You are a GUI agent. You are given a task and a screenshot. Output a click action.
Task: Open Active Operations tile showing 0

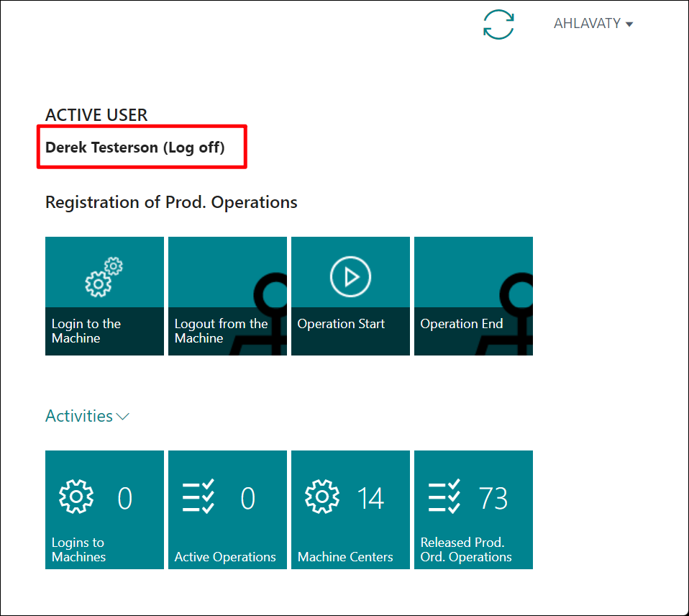(x=227, y=509)
